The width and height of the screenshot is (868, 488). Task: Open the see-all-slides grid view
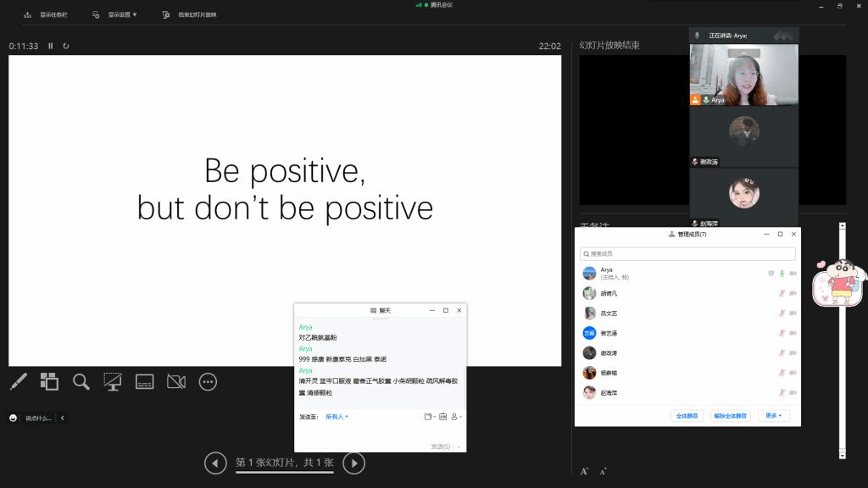pos(49,382)
